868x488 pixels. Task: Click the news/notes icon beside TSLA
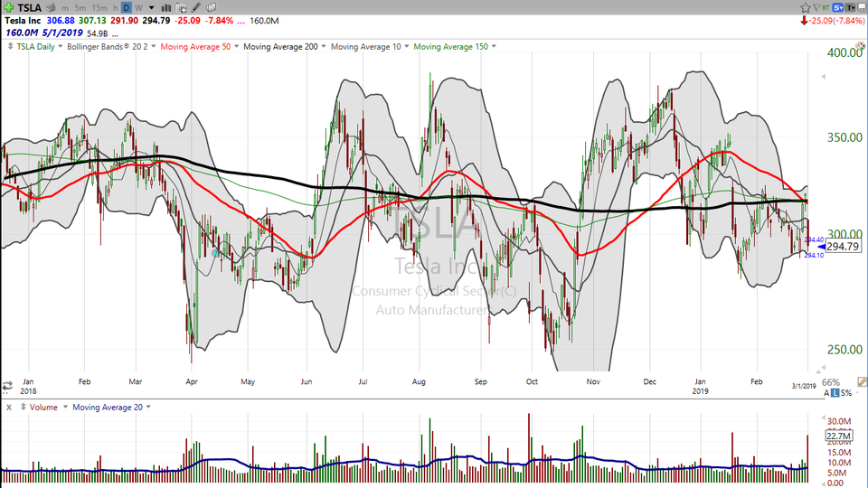point(51,7)
